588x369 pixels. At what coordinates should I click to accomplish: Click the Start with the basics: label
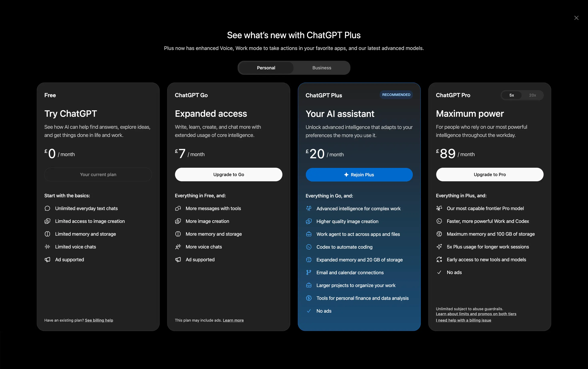[67, 195]
